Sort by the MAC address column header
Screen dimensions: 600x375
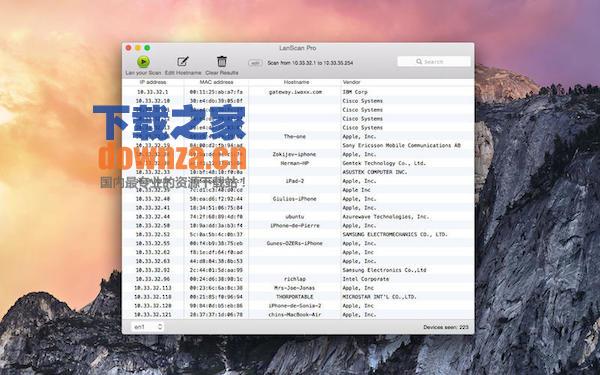[216, 82]
